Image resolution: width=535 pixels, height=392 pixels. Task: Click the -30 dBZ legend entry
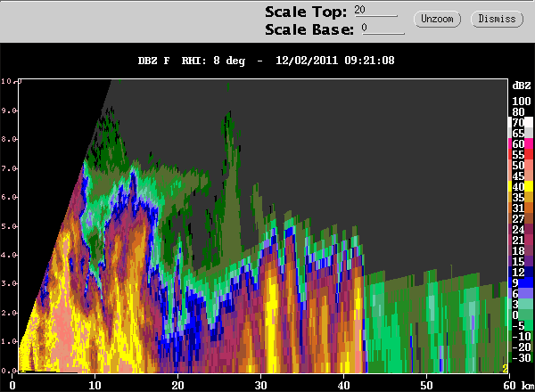click(x=520, y=357)
